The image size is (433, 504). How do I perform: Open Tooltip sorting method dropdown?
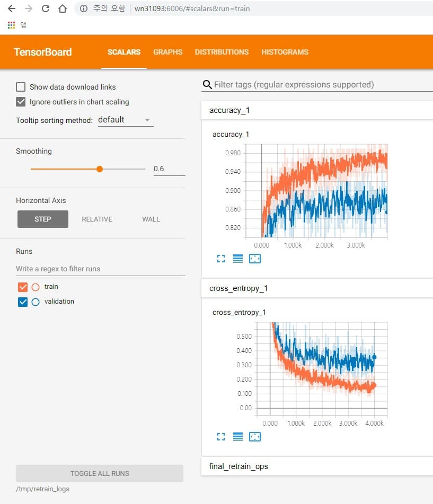[125, 120]
